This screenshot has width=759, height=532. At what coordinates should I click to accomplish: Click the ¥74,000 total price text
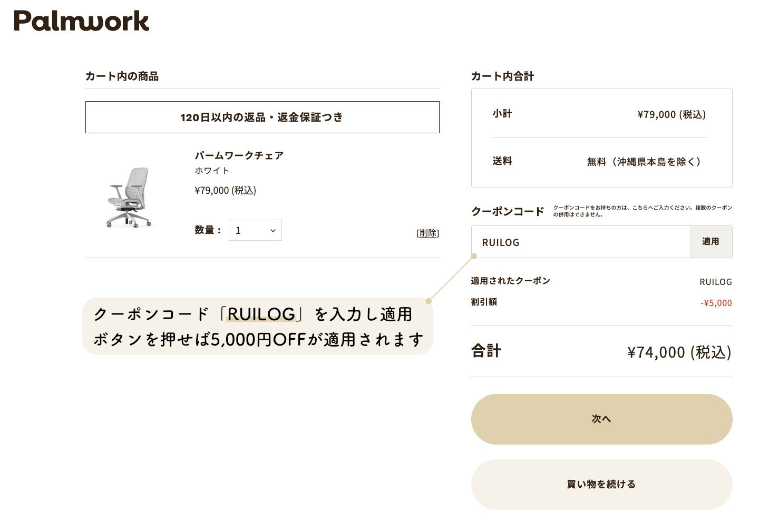(679, 351)
